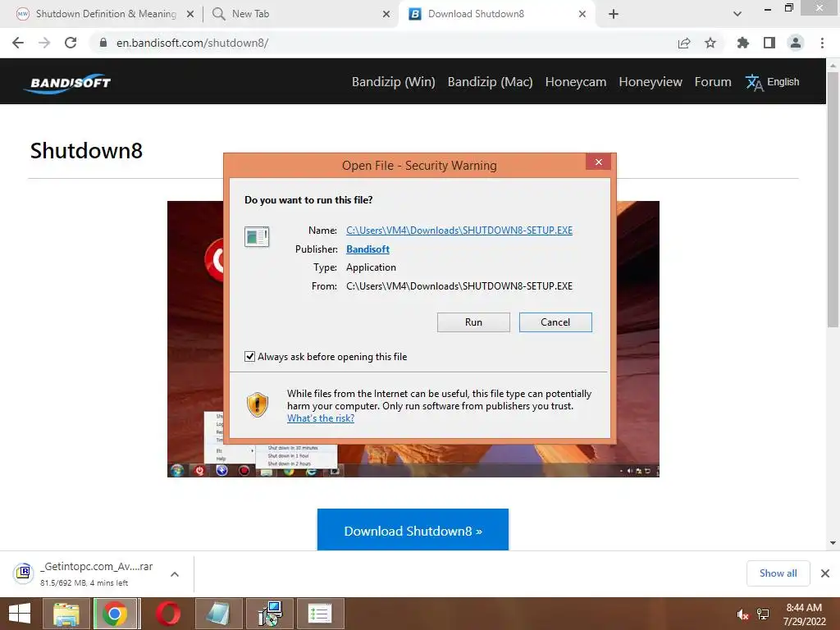
Task: Click the browser forward arrow
Action: (x=44, y=43)
